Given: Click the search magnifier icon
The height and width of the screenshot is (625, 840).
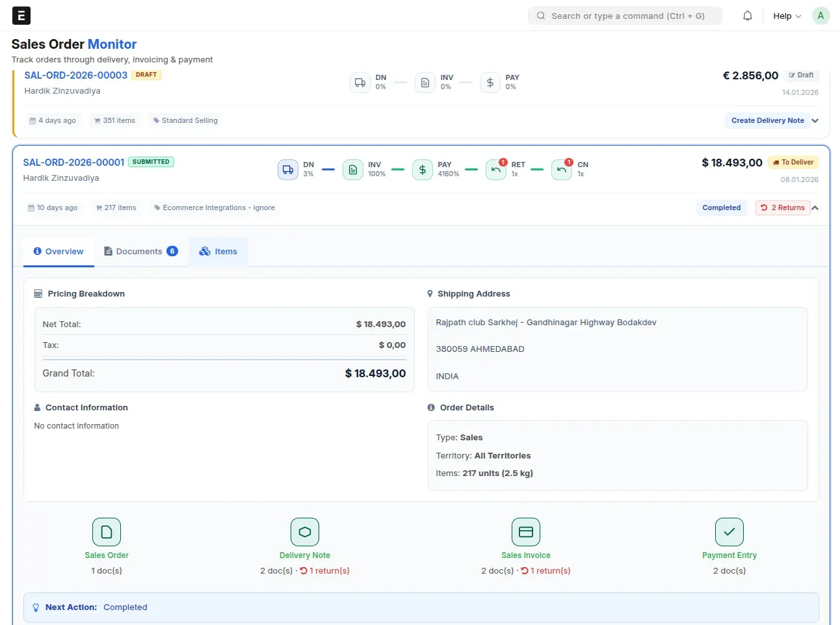Looking at the screenshot, I should coord(540,16).
